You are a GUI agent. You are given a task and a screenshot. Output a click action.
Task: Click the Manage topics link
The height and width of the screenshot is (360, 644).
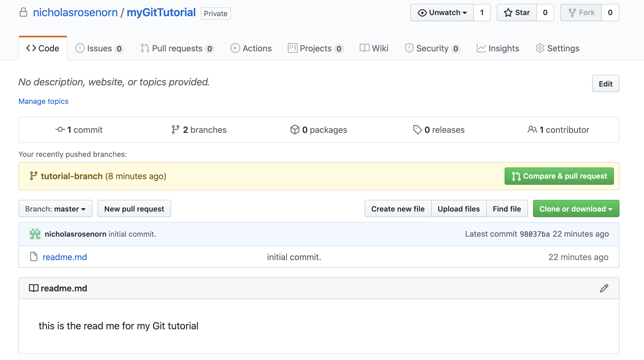(43, 101)
